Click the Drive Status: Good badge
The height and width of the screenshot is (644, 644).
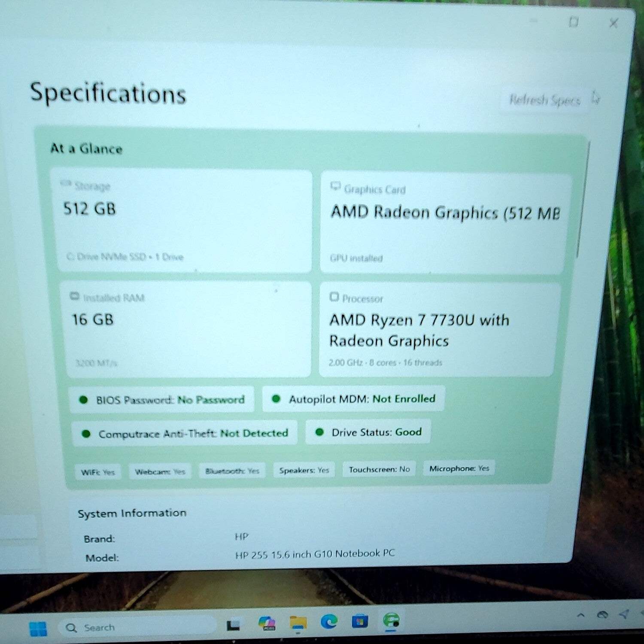pos(368,432)
